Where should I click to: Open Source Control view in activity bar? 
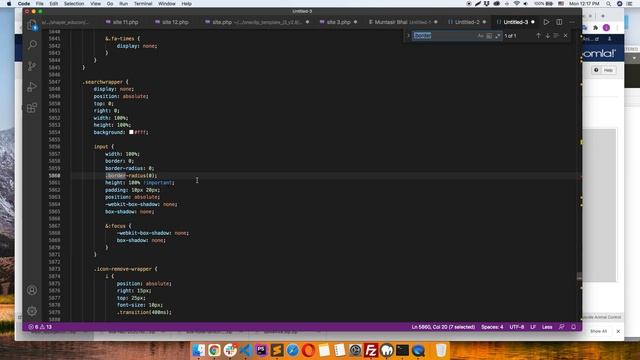coord(32,66)
